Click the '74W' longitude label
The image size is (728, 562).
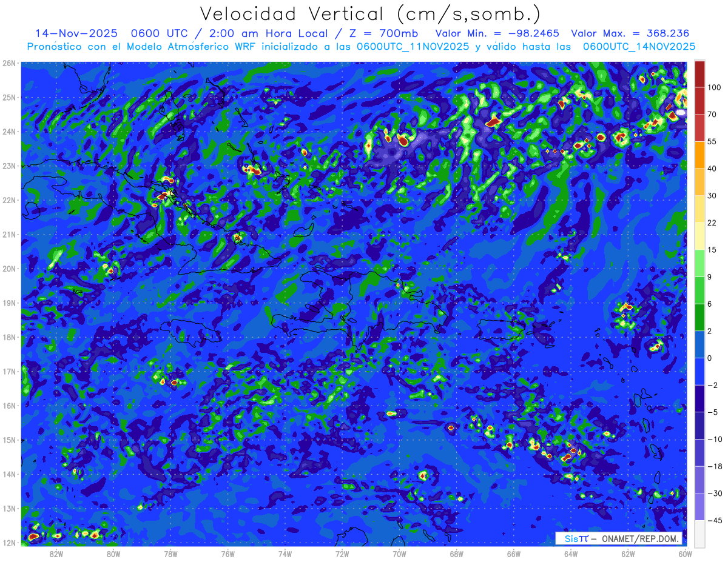pyautogui.click(x=285, y=554)
